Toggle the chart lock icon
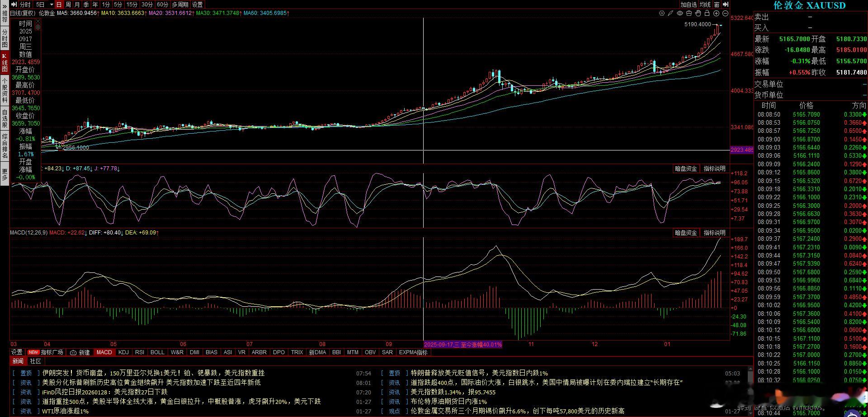This screenshot has width=868, height=417. tap(707, 13)
